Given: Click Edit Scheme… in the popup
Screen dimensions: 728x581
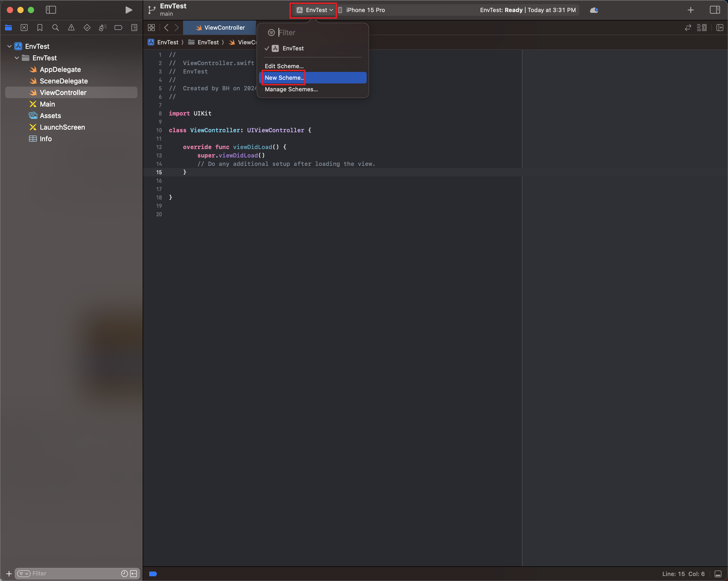Looking at the screenshot, I should point(284,66).
